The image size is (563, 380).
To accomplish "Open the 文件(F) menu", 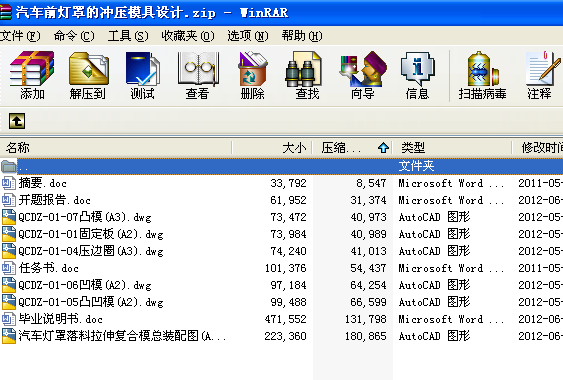I will (x=20, y=36).
